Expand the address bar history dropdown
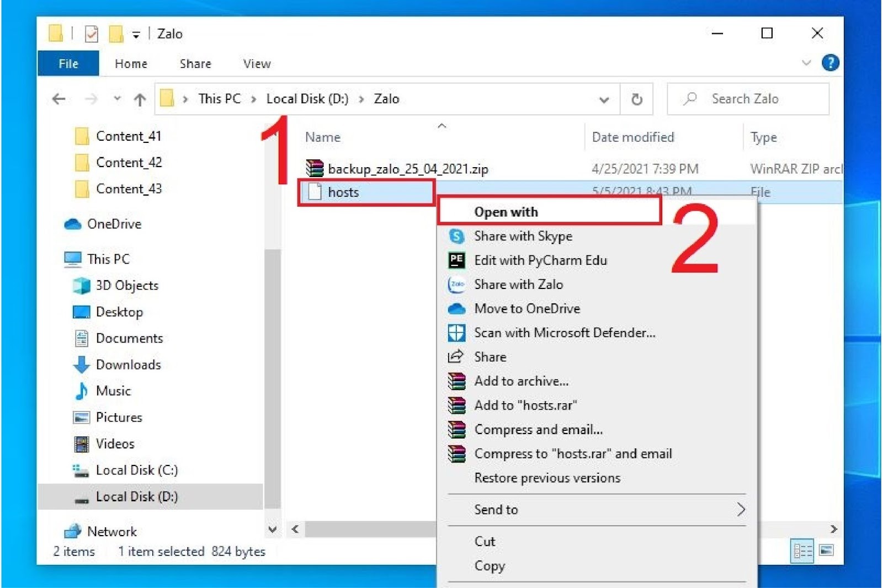Image resolution: width=883 pixels, height=588 pixels. tap(604, 100)
